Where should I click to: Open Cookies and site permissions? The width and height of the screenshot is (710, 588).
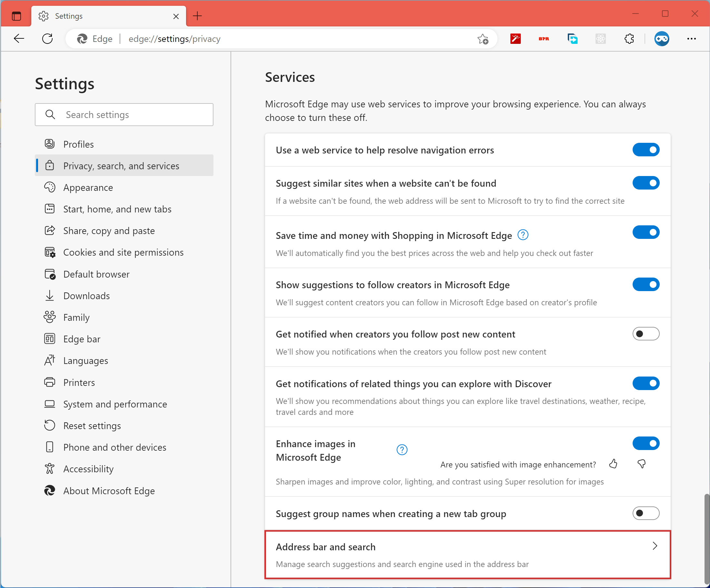pyautogui.click(x=124, y=252)
